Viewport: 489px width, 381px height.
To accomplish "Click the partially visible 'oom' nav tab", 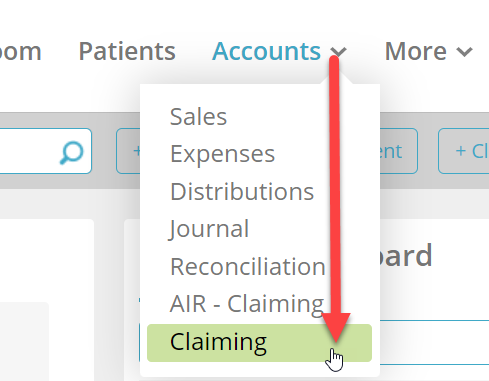I will click(x=20, y=51).
